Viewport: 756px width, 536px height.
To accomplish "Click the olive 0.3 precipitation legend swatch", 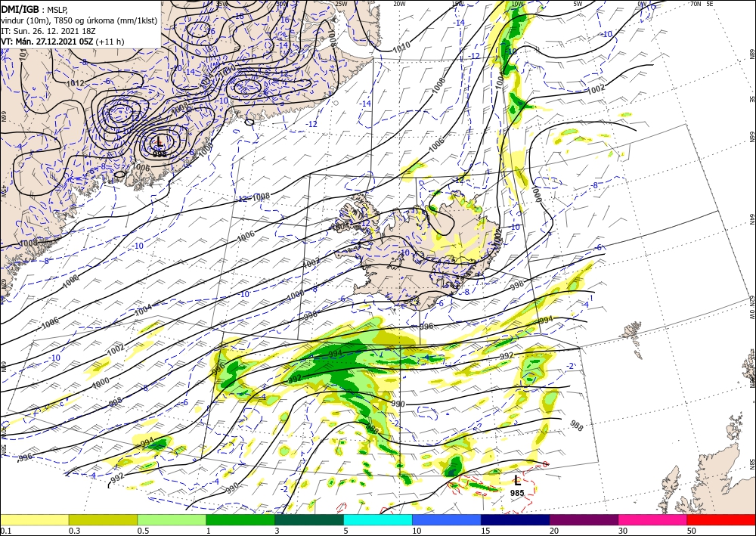I will point(103,519).
